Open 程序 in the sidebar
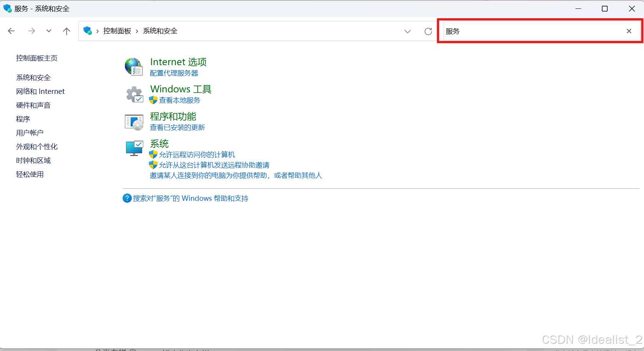This screenshot has height=351, width=644. (23, 119)
